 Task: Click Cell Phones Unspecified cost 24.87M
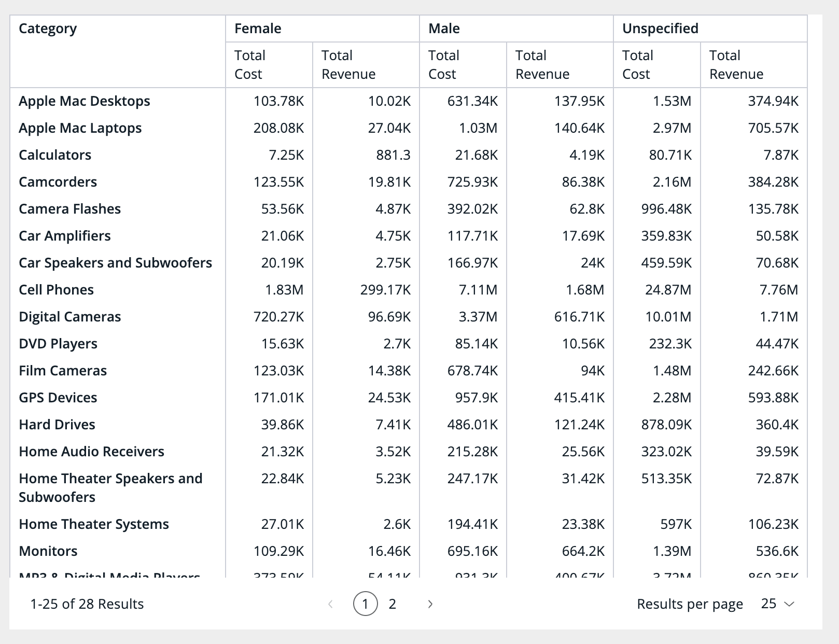click(x=668, y=290)
